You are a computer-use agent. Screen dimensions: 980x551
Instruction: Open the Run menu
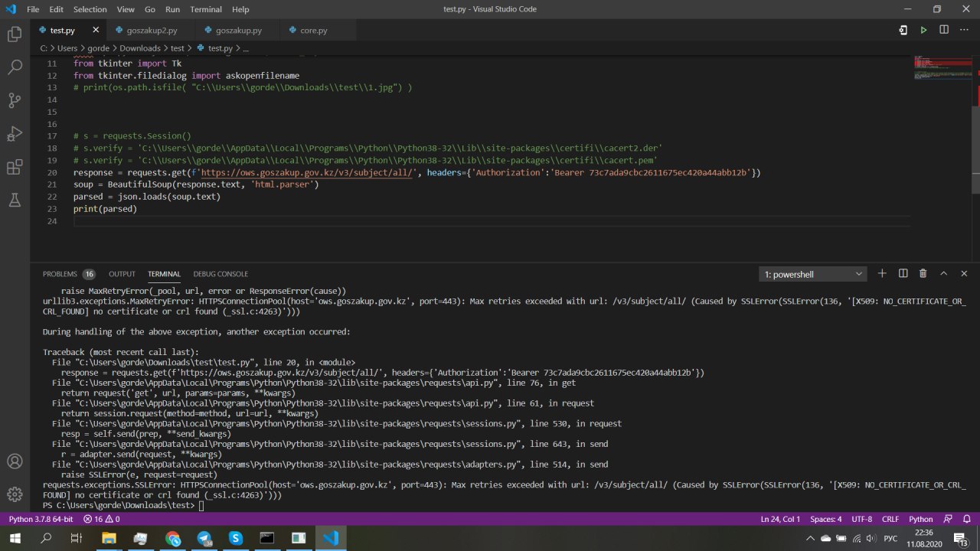173,9
